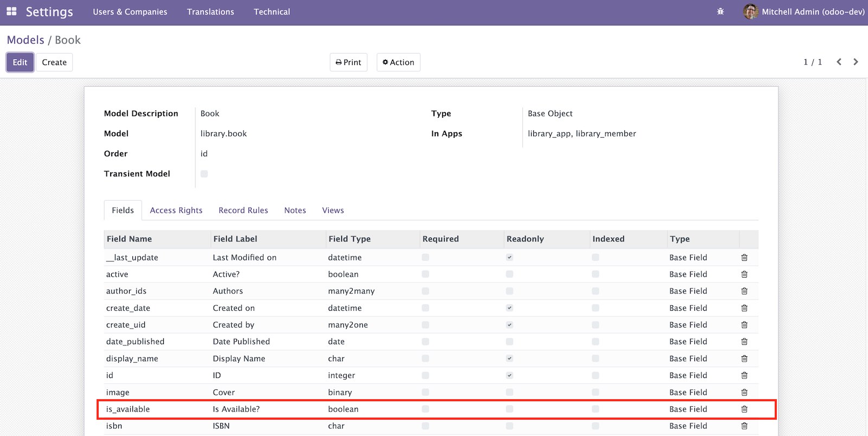Delete the __last_update field row
Viewport: 868px width, 436px height.
pos(744,258)
